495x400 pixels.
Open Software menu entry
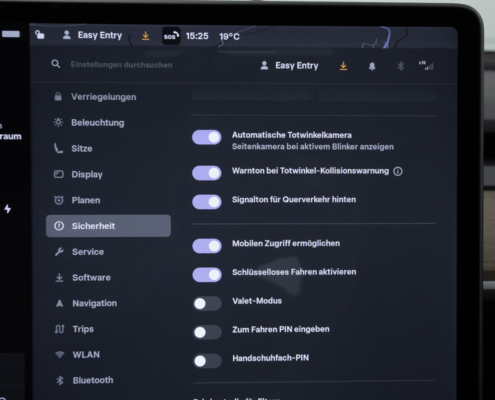click(x=108, y=277)
